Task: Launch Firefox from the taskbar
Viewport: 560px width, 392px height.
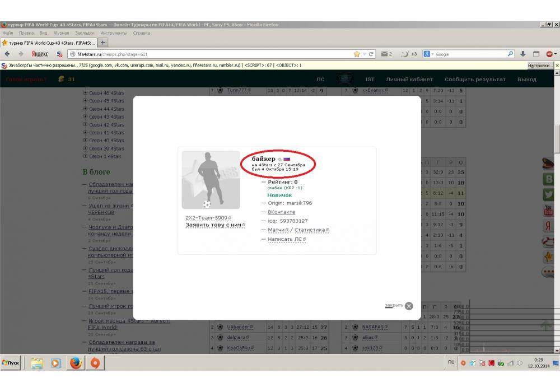Action: [75, 363]
